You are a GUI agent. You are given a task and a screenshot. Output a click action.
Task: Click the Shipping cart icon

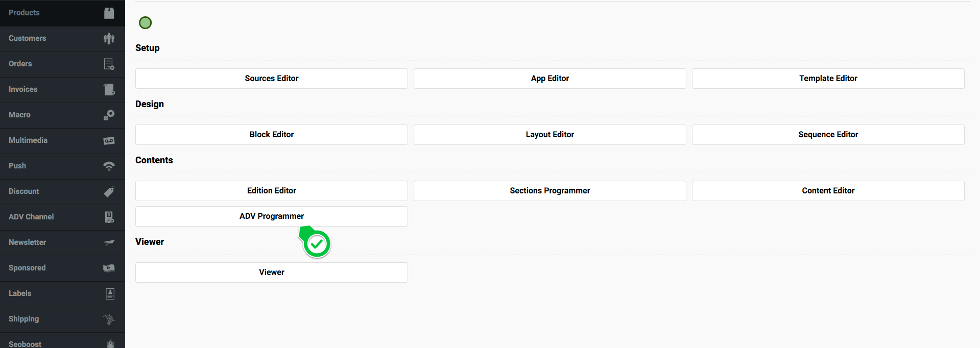[x=109, y=319]
